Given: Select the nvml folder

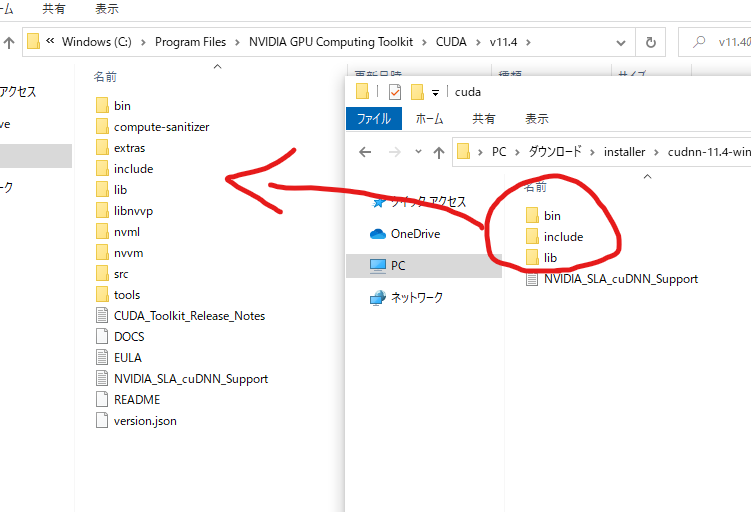Looking at the screenshot, I should tap(118, 232).
